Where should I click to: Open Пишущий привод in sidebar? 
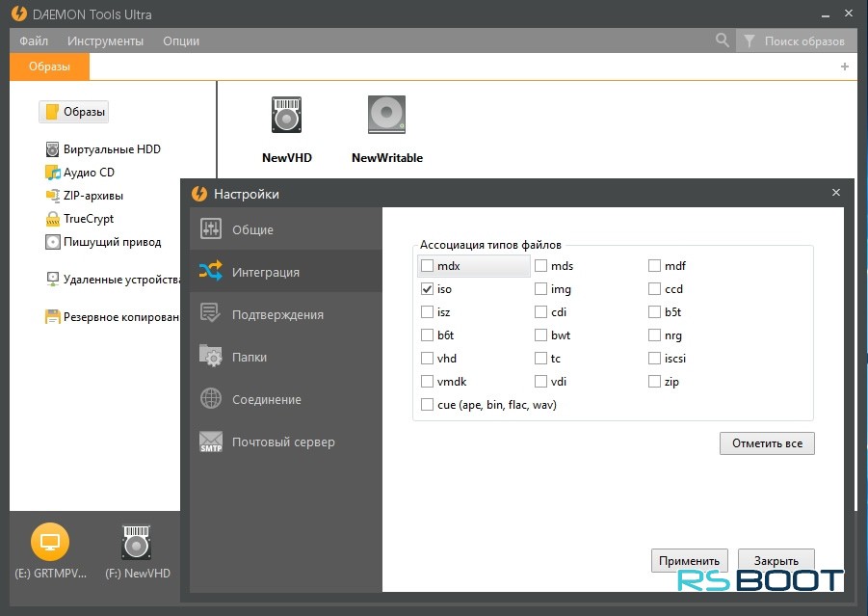pos(103,242)
